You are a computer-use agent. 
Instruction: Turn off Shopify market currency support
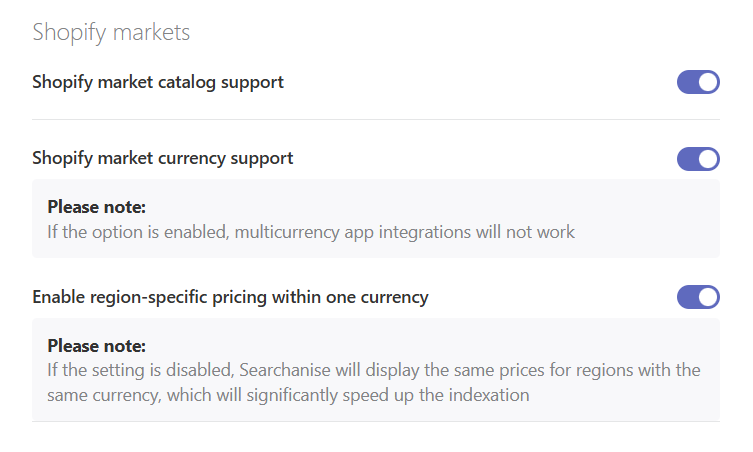pyautogui.click(x=698, y=158)
